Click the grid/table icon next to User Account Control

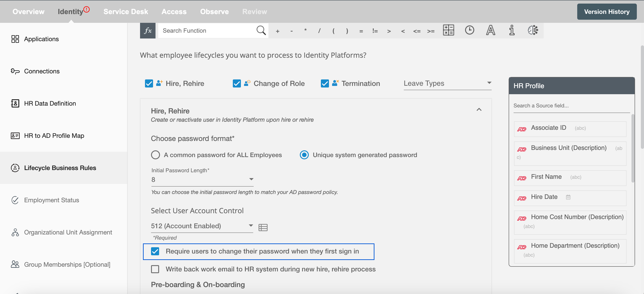(263, 227)
